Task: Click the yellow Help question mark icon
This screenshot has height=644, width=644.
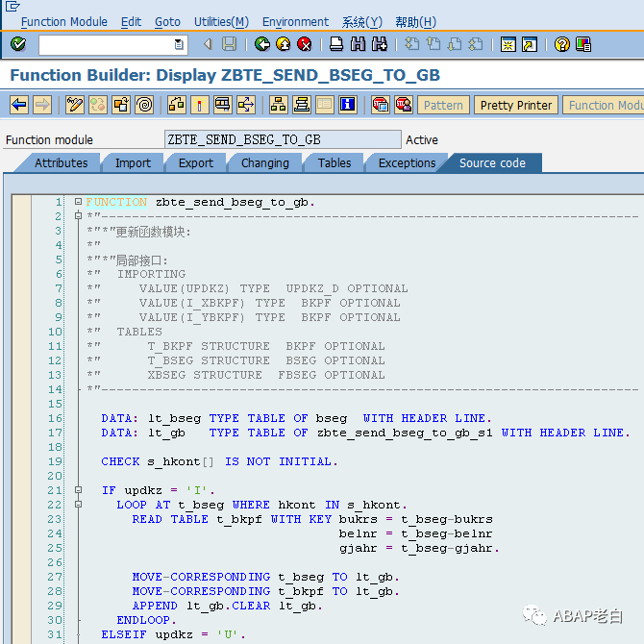Action: (562, 44)
